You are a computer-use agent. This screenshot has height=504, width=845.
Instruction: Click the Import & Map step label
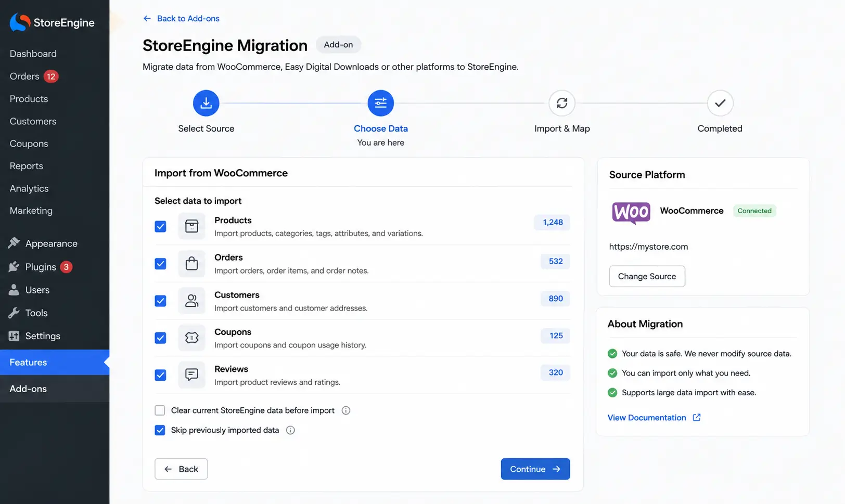coord(562,128)
